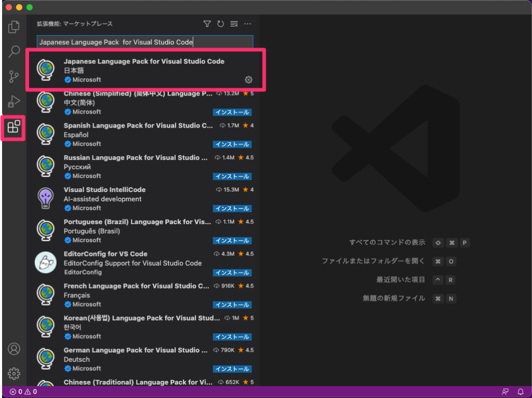Screen dimensions: 532x398
Task: Open the Accounts menu icon
Action: tap(14, 349)
